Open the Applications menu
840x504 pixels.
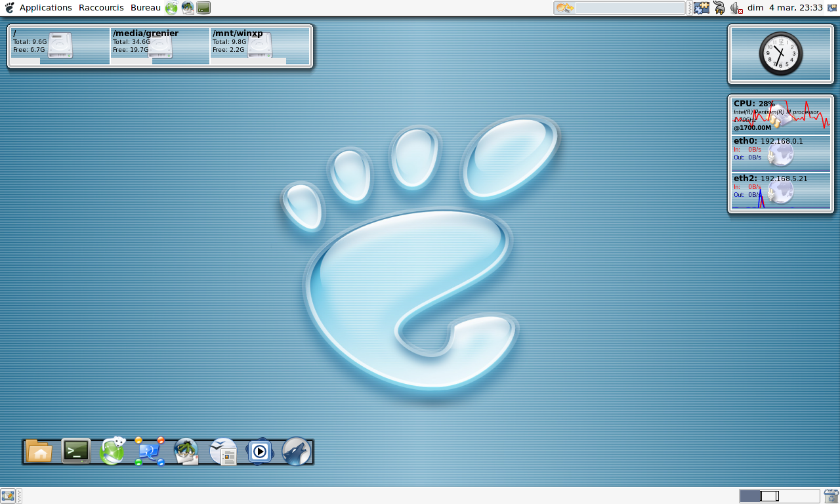(46, 7)
